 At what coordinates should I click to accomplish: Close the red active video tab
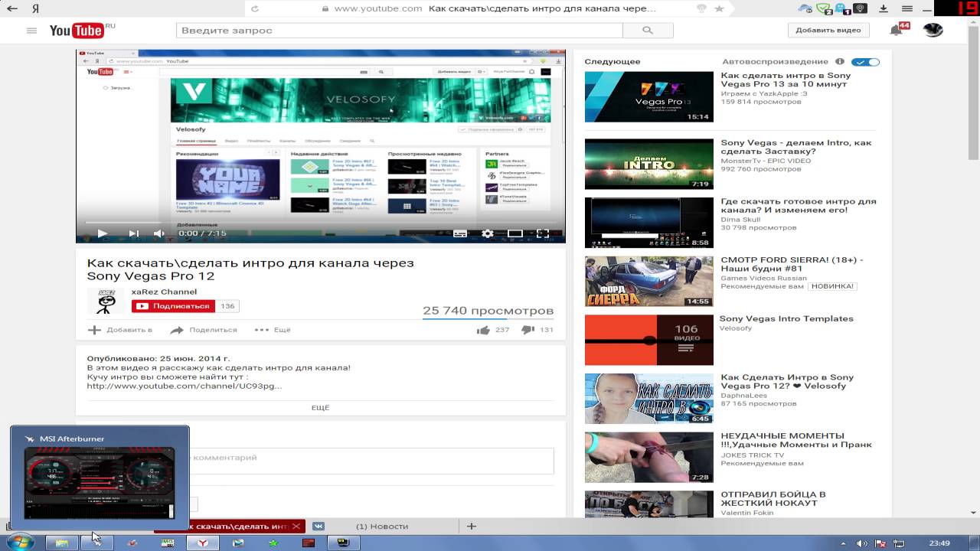tap(297, 527)
